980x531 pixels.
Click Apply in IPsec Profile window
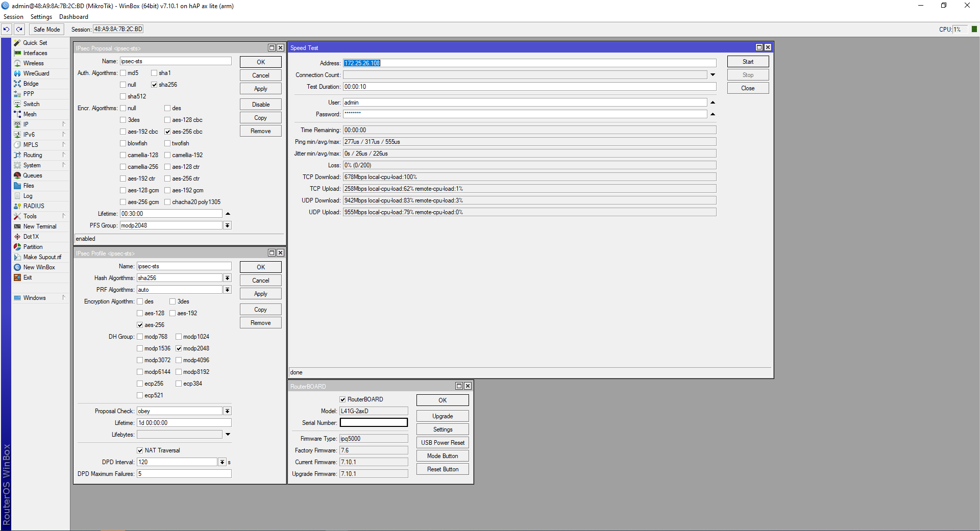[x=261, y=294]
